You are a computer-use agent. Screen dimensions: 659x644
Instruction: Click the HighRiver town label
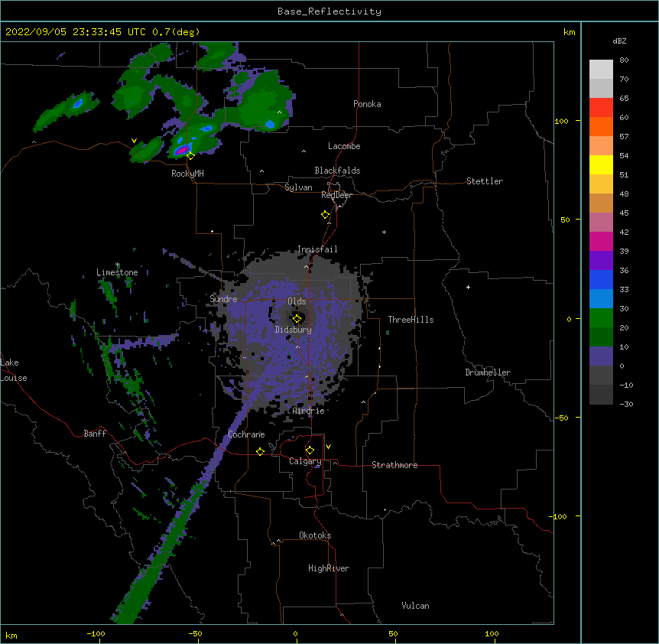pyautogui.click(x=329, y=568)
